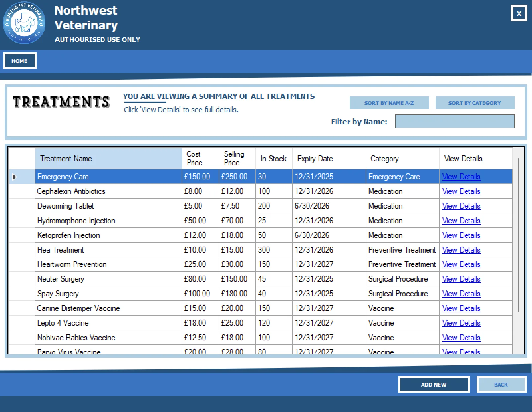Select the Spay Surgery name cell
532x412 pixels.
[108, 294]
